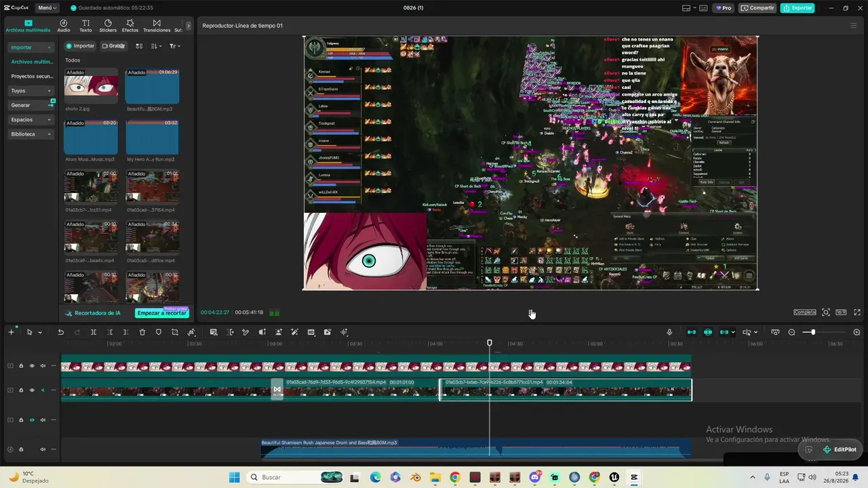Select the shoto 2.jpg media thumbnail

click(x=91, y=86)
